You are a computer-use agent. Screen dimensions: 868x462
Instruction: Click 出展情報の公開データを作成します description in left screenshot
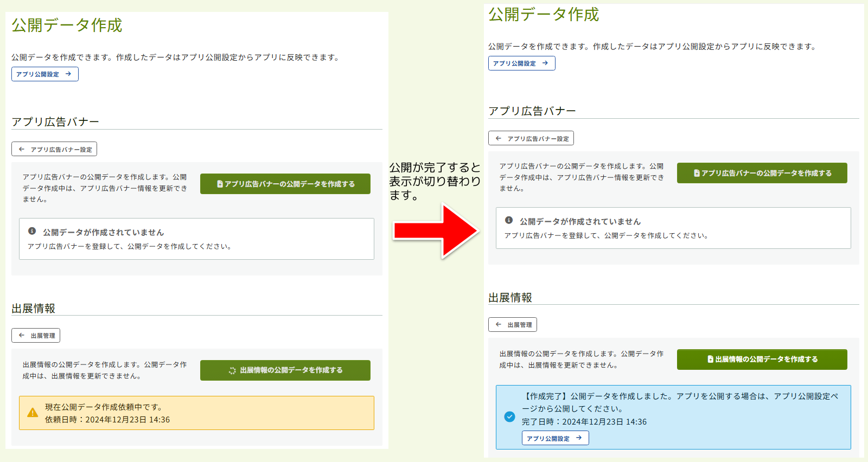(x=105, y=370)
